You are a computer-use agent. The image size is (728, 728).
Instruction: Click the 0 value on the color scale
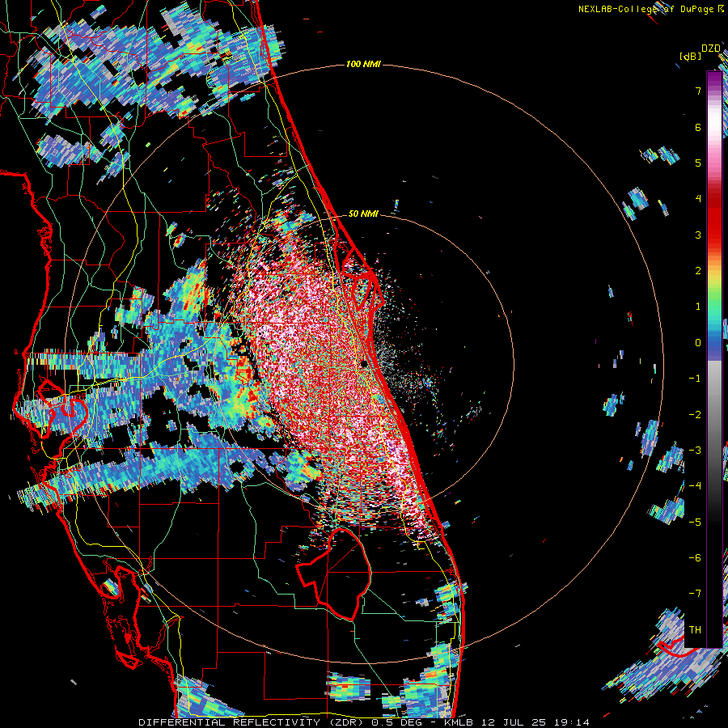(698, 343)
